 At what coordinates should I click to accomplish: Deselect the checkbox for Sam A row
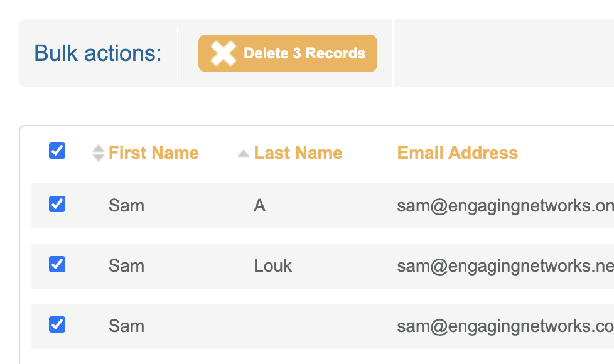coord(57,204)
